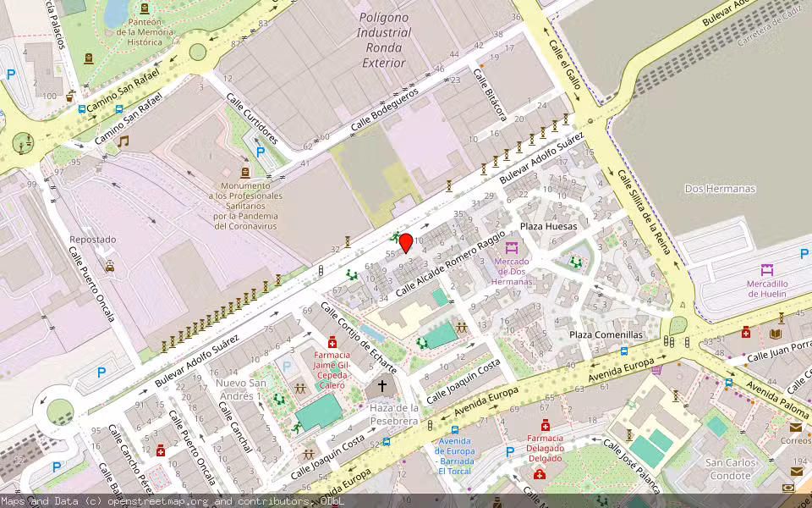This screenshot has width=812, height=508.
Task: Select the Monumento a los Profesionales Sanitarios icon
Action: (x=245, y=173)
